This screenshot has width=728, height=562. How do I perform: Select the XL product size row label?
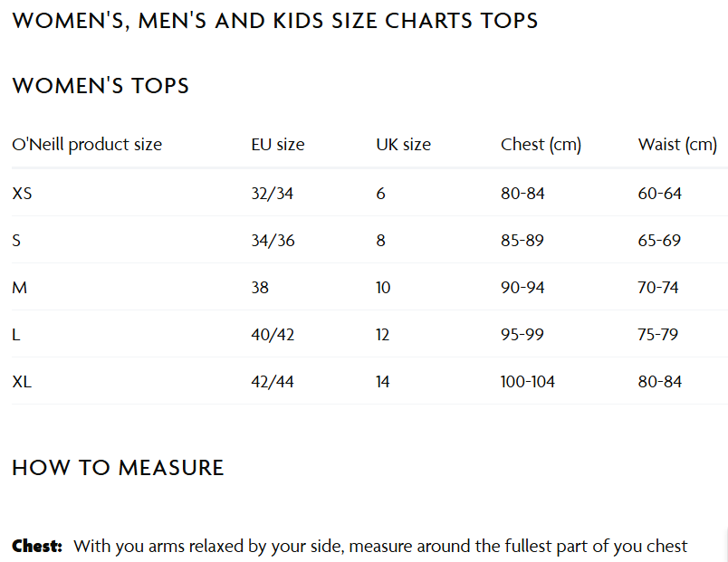(x=22, y=382)
